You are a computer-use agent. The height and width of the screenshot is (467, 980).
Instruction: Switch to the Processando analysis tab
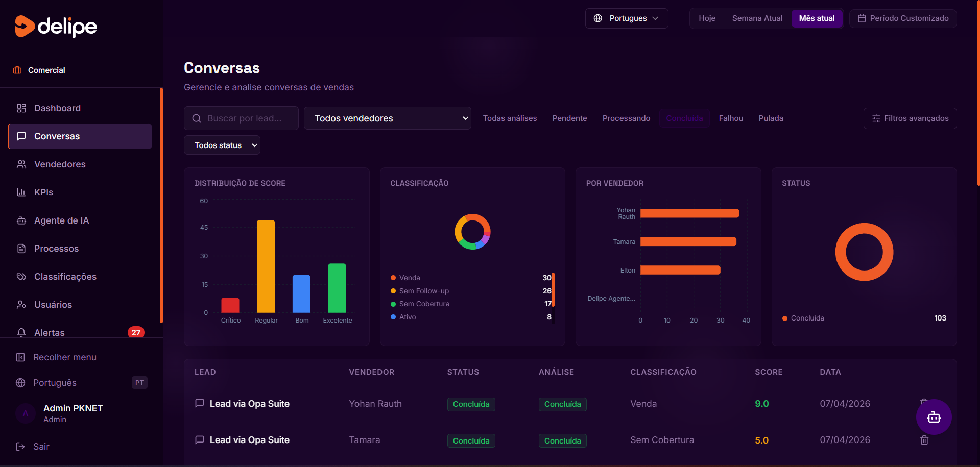pyautogui.click(x=626, y=118)
